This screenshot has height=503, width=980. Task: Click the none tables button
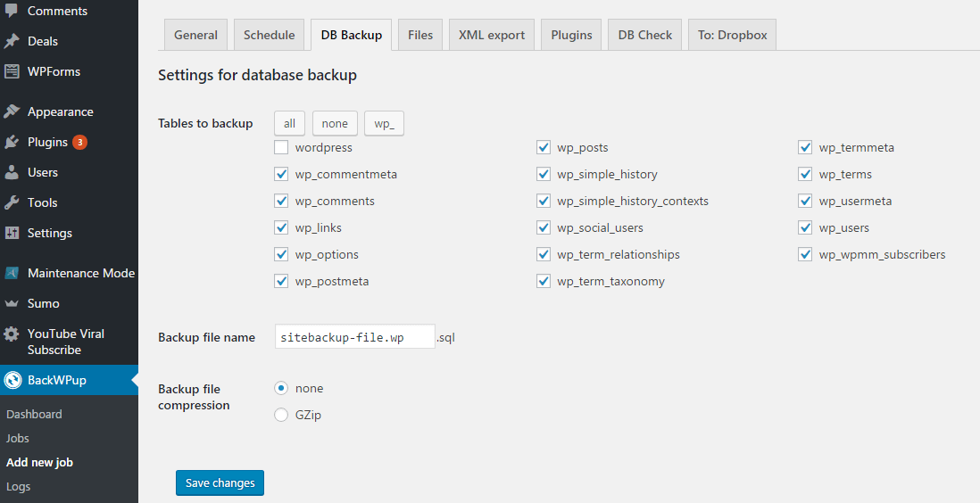[x=335, y=124]
